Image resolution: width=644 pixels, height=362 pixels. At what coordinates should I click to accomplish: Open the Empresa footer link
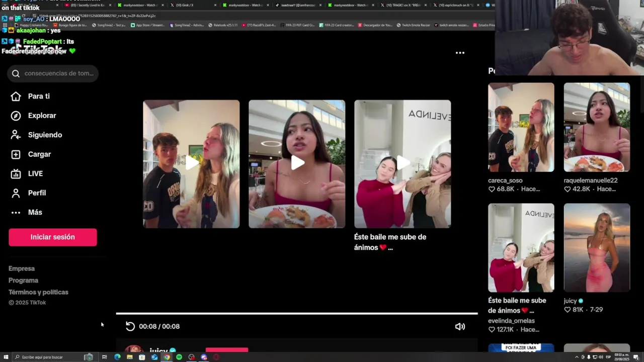(22, 268)
